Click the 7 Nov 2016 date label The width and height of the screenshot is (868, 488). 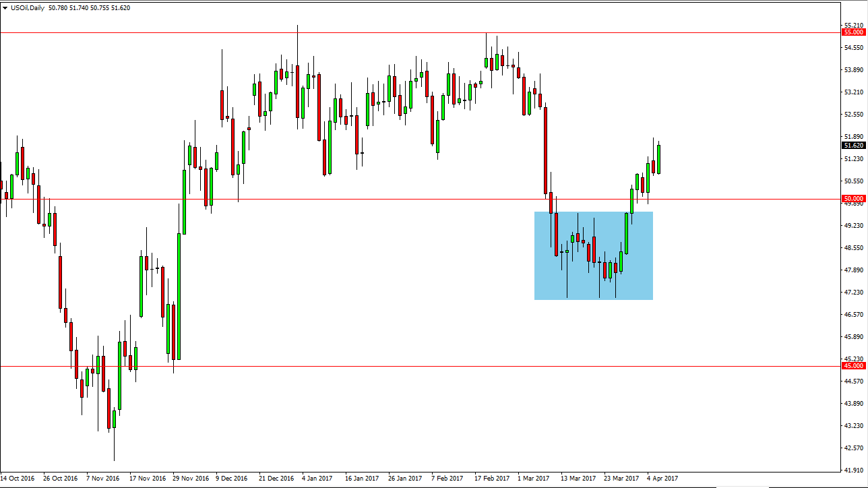pos(102,478)
